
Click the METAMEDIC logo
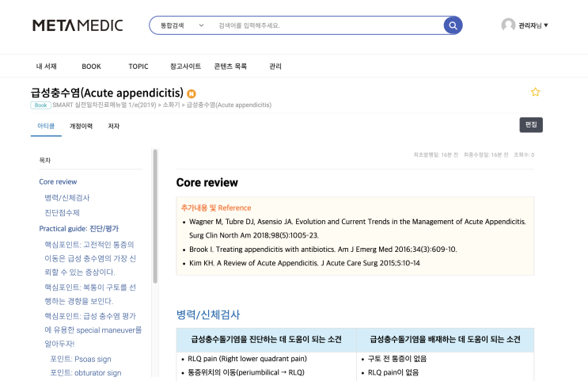coord(78,25)
